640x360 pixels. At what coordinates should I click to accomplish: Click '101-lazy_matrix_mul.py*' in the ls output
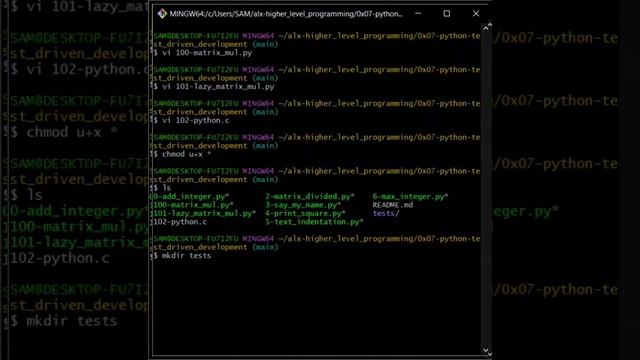tap(204, 213)
